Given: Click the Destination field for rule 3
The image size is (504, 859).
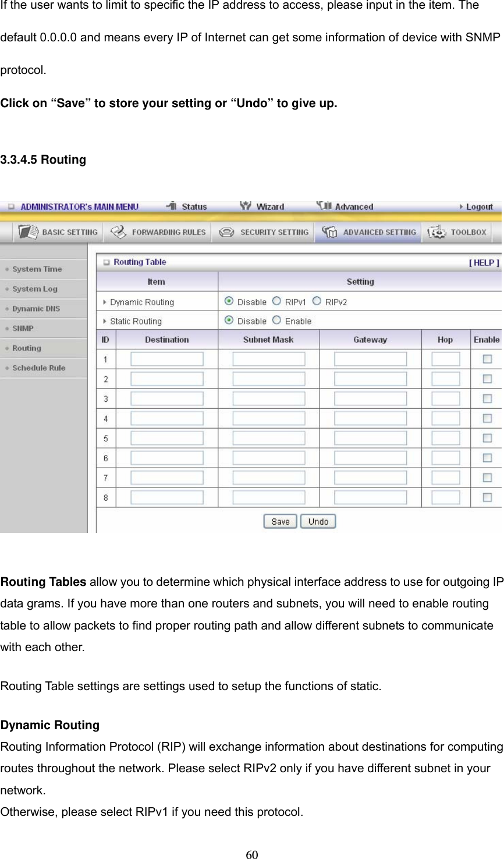Looking at the screenshot, I should click(166, 398).
